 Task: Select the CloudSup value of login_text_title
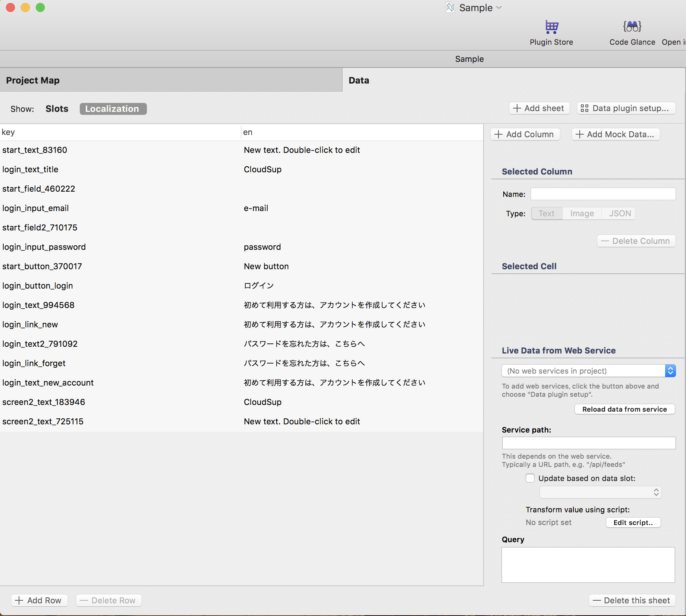[x=262, y=169]
